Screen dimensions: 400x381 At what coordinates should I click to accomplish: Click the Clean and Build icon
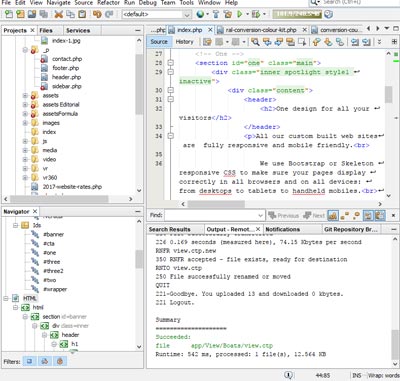click(x=228, y=14)
